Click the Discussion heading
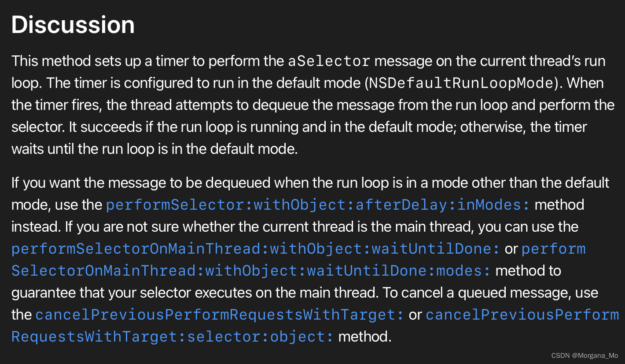The width and height of the screenshot is (625, 364). click(x=73, y=25)
